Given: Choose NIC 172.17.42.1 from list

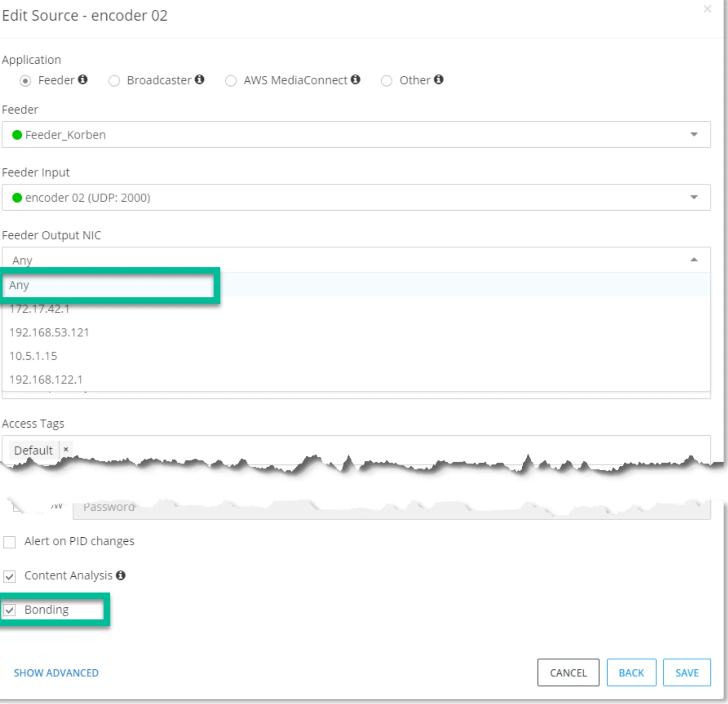Looking at the screenshot, I should tap(356, 309).
